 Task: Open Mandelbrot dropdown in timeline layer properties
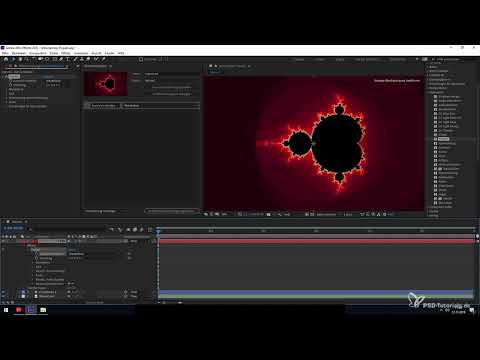[76, 254]
